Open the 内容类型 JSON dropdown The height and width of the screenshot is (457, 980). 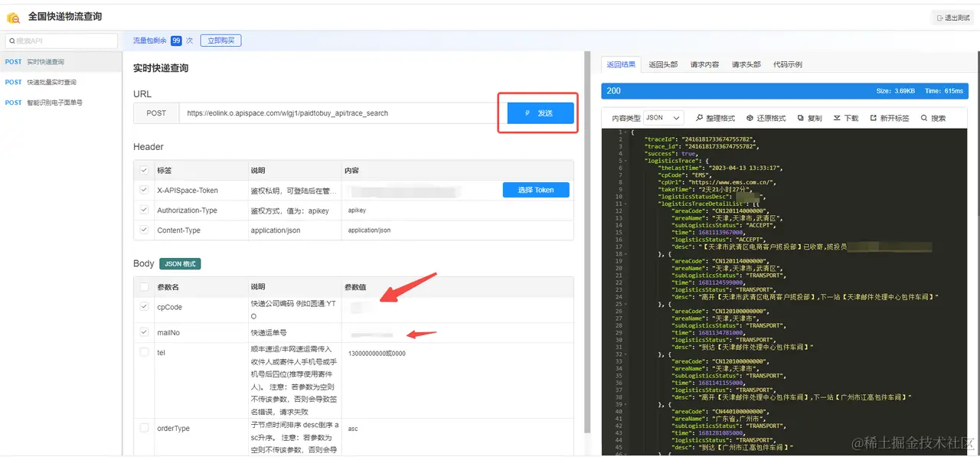click(x=663, y=118)
